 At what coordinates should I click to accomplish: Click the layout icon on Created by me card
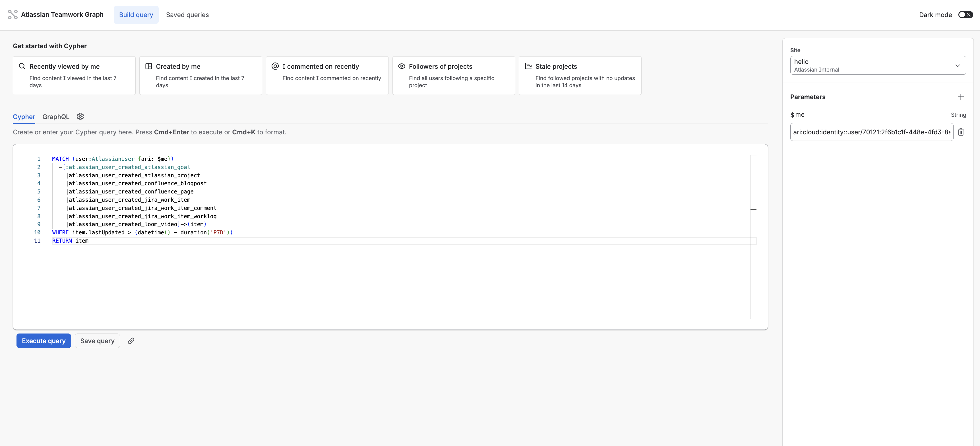click(149, 66)
